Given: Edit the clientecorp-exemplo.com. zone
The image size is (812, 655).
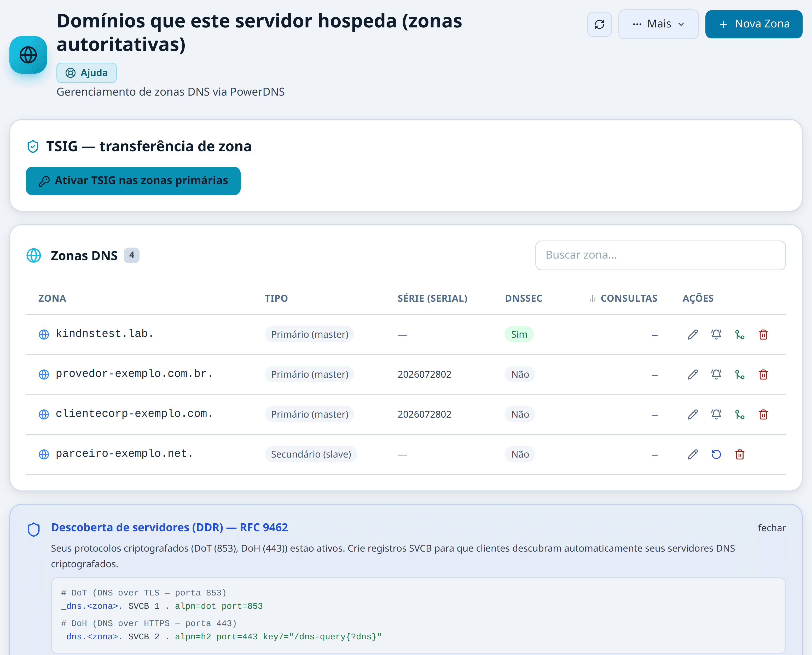Looking at the screenshot, I should (693, 415).
